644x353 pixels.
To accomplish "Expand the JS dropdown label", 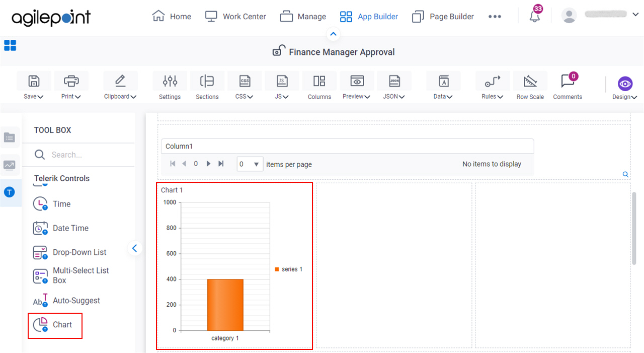I will pyautogui.click(x=282, y=96).
